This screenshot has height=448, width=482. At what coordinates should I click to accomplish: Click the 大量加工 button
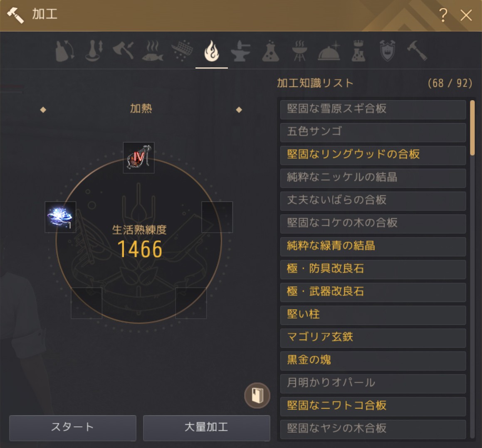click(206, 428)
